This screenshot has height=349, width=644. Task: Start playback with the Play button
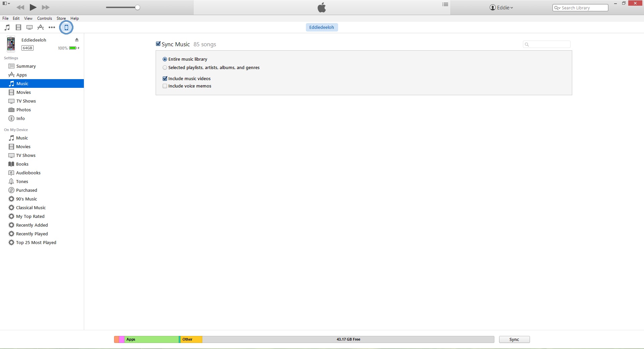[33, 7]
